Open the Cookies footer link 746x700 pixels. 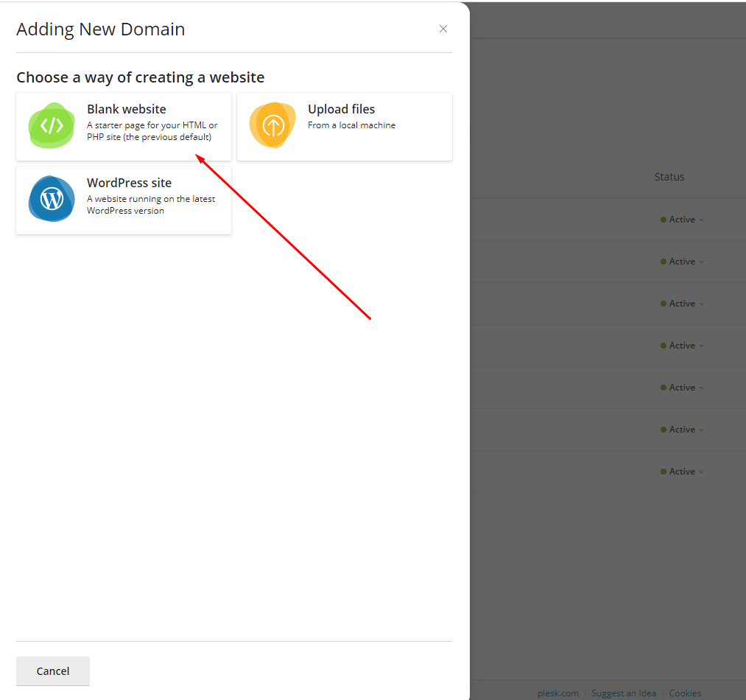685,693
